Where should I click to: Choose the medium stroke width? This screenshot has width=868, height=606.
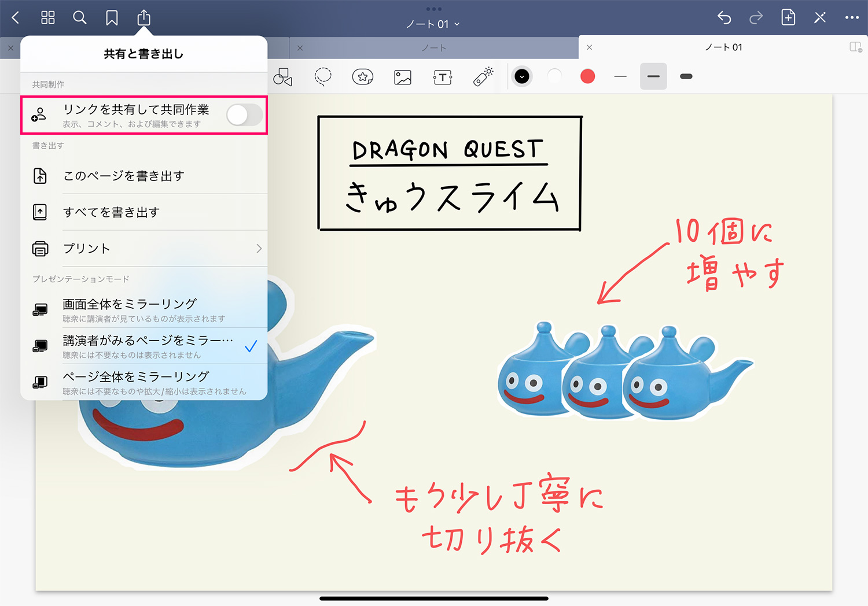point(653,76)
